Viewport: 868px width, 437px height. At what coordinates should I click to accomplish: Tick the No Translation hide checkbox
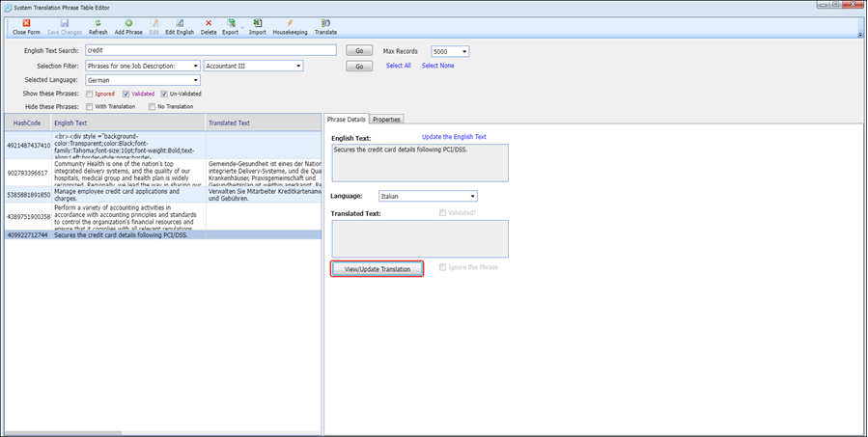pos(152,107)
